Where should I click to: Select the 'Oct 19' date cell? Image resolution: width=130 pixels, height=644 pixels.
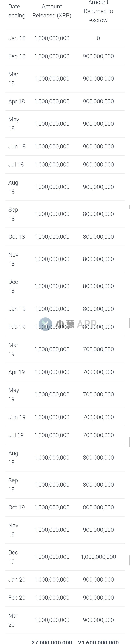[16, 507]
